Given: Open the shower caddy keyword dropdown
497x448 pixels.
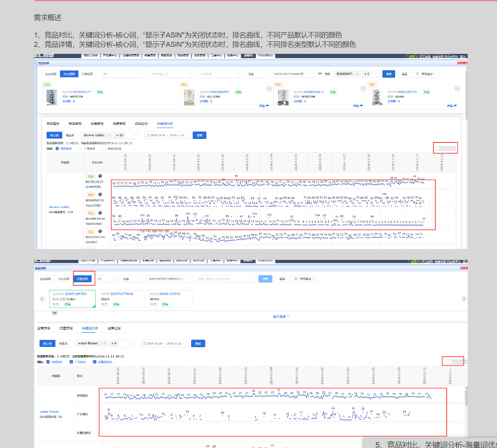Looking at the screenshot, I should (110, 135).
